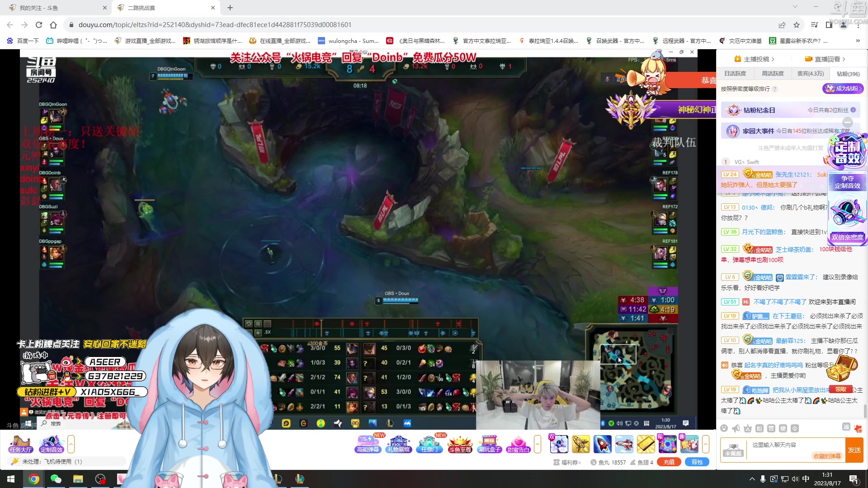Viewport: 868px width, 488px height.
Task: Expand 主播投稿 link arrow
Action: [x=773, y=59]
